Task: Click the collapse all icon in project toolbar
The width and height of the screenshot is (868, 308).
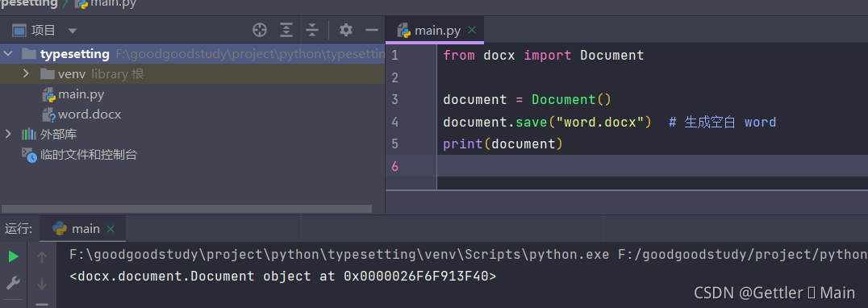Action: point(312,30)
